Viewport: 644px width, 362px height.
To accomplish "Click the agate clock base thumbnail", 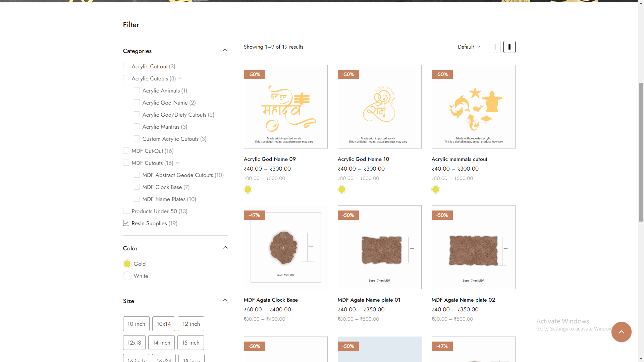I will [286, 247].
